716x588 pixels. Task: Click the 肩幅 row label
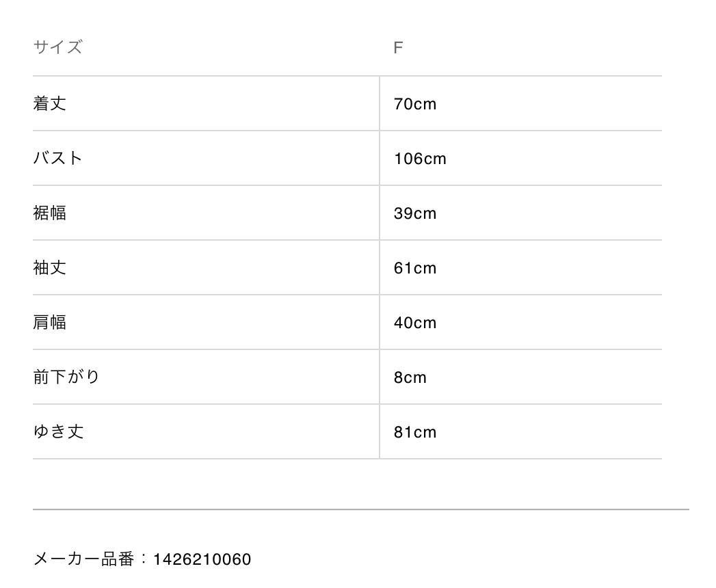50,322
